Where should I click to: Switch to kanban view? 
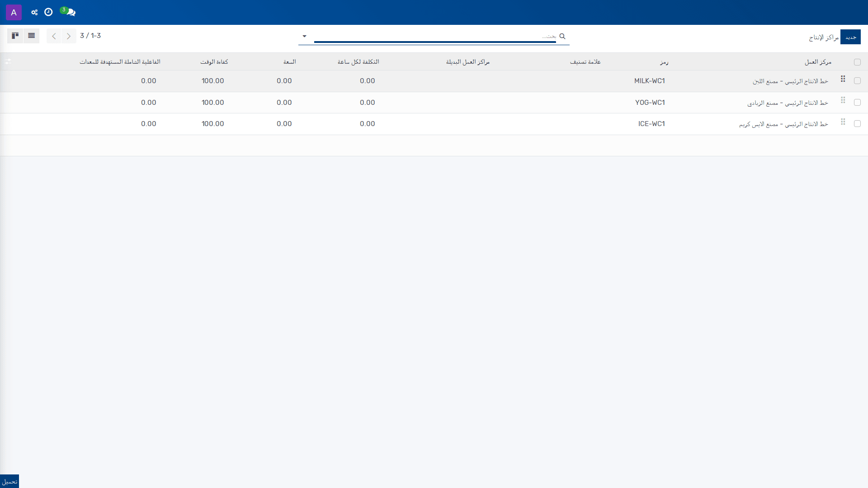click(x=15, y=36)
